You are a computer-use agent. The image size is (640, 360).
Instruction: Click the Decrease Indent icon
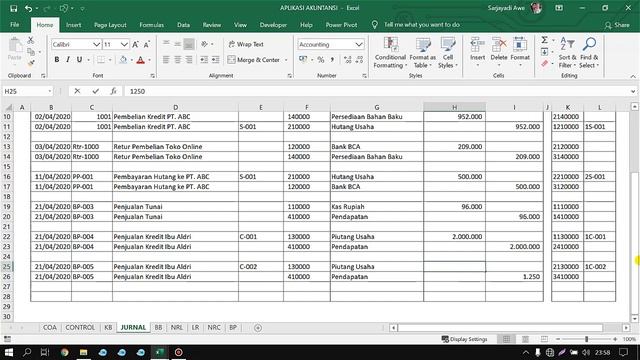204,60
